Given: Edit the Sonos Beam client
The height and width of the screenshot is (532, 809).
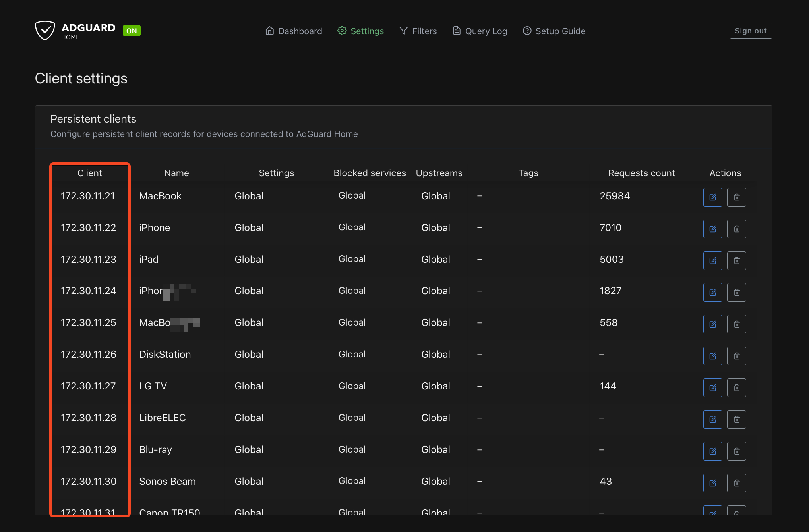Looking at the screenshot, I should click(712, 483).
